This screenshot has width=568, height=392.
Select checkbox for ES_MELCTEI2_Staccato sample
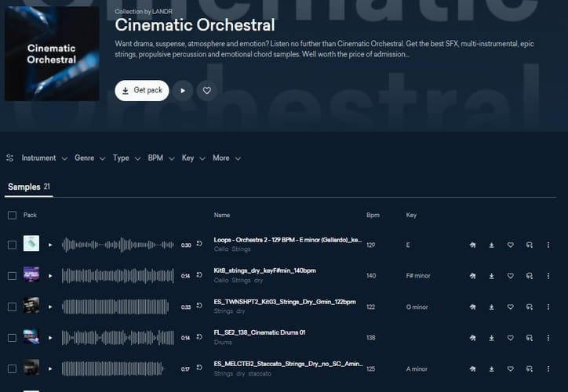pos(12,368)
